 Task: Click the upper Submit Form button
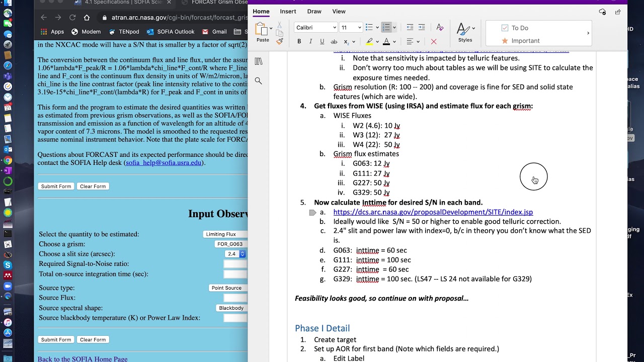pyautogui.click(x=56, y=187)
